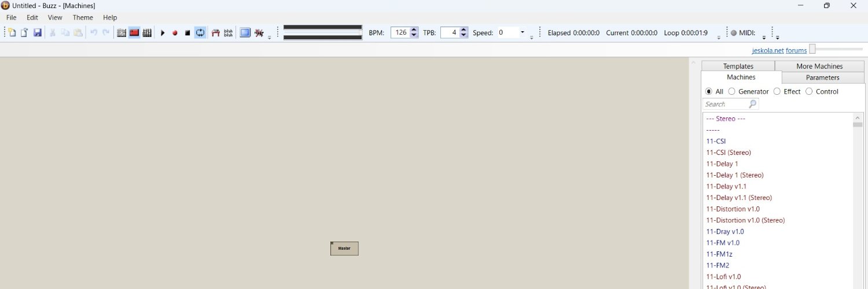Open the View menu
Image resolution: width=868 pixels, height=289 pixels.
[55, 17]
